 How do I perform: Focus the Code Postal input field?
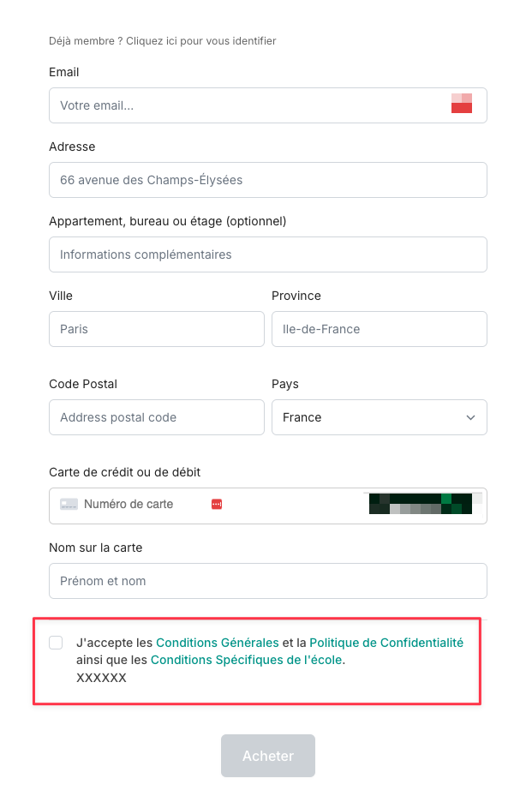click(x=157, y=417)
